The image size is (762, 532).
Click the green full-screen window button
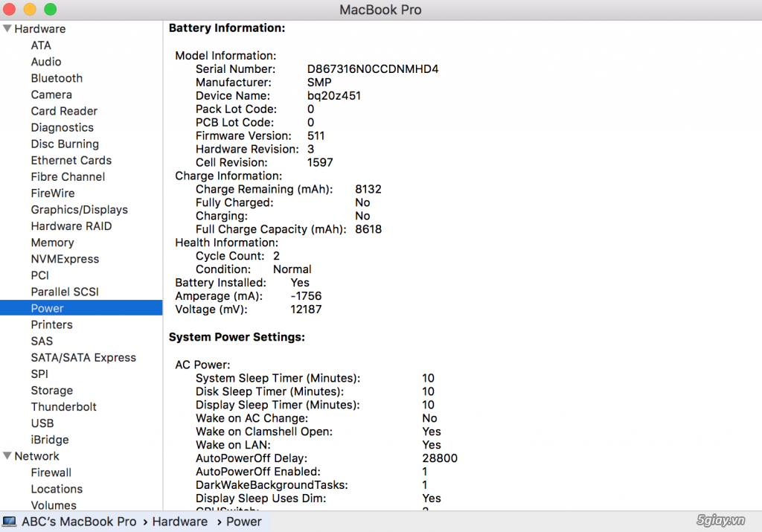click(x=50, y=10)
